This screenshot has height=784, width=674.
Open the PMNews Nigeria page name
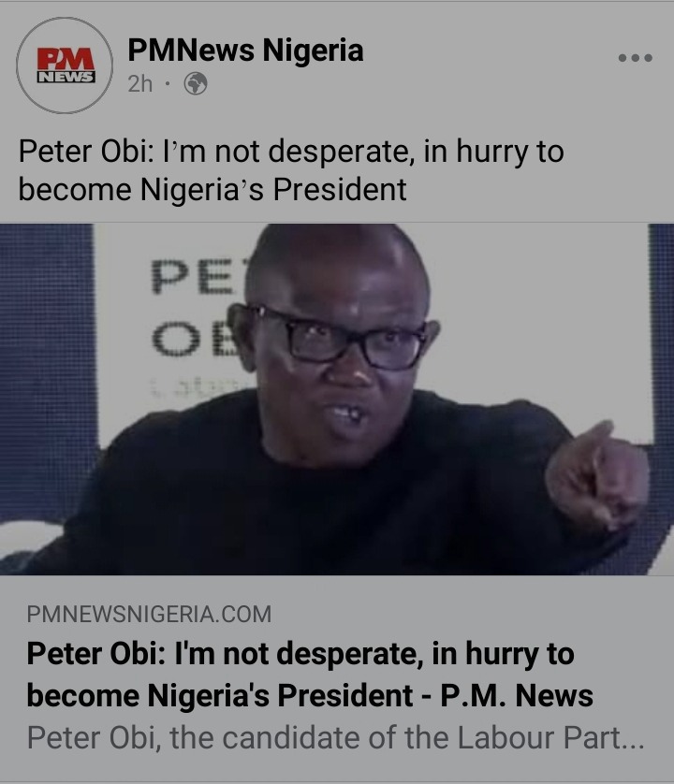pyautogui.click(x=245, y=51)
